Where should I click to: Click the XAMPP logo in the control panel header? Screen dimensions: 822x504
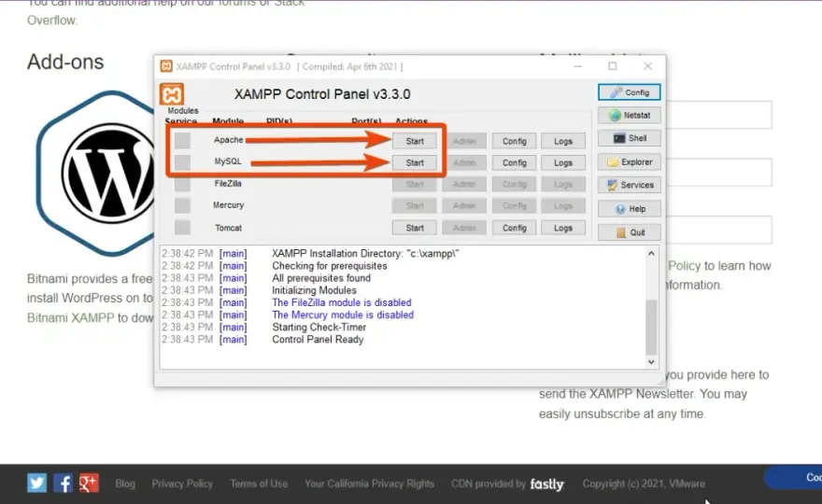[172, 94]
